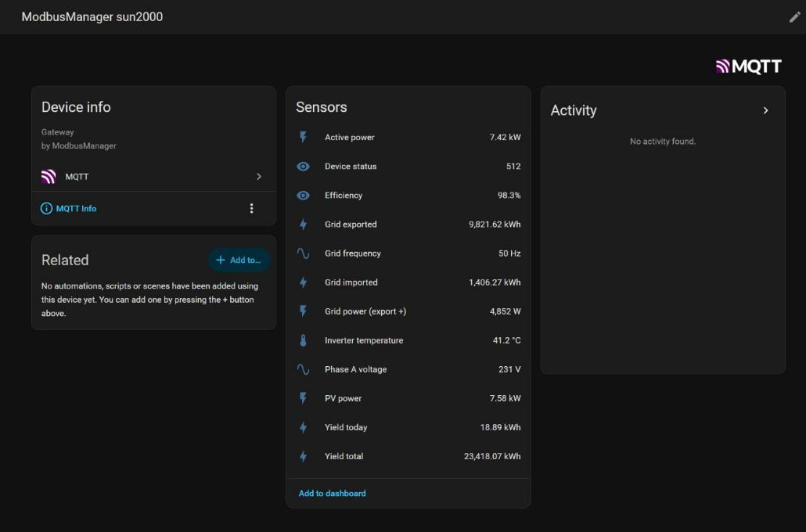
Task: Click the 41.2 °C temperature value
Action: (x=506, y=340)
